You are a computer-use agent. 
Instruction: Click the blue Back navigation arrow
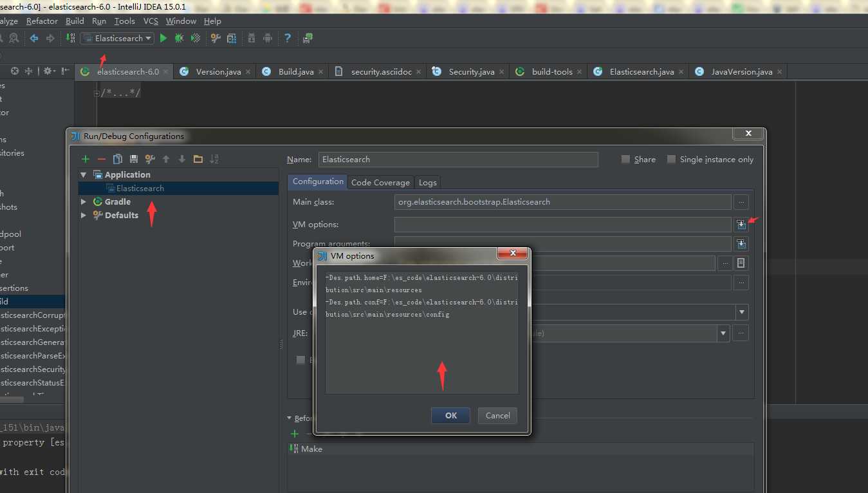tap(34, 39)
